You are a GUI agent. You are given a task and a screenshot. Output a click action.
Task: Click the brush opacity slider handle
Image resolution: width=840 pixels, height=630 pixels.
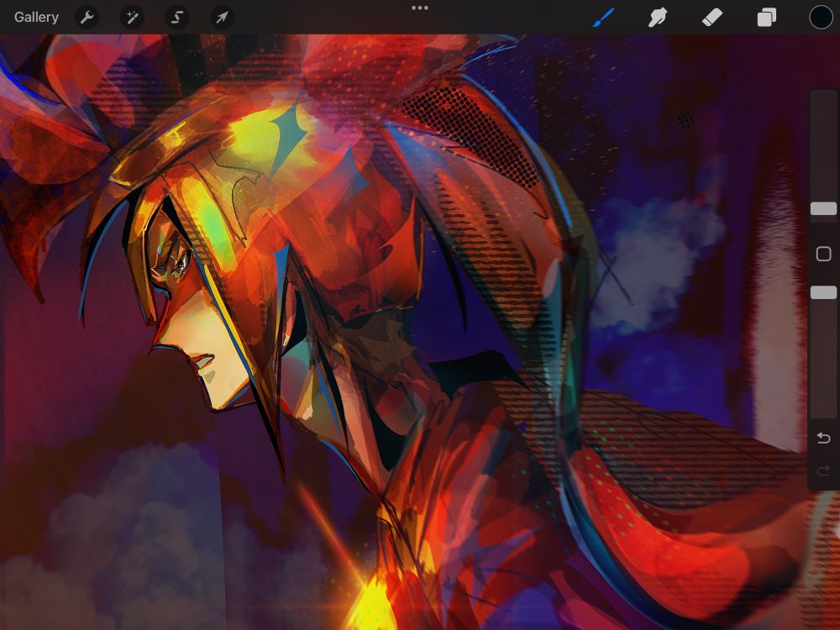[823, 292]
